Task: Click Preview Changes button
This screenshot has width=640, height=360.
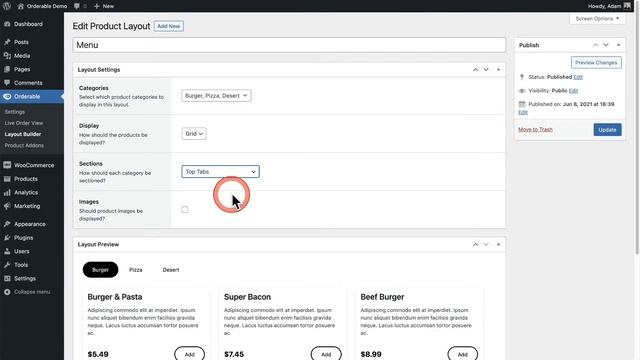Action: [x=596, y=62]
